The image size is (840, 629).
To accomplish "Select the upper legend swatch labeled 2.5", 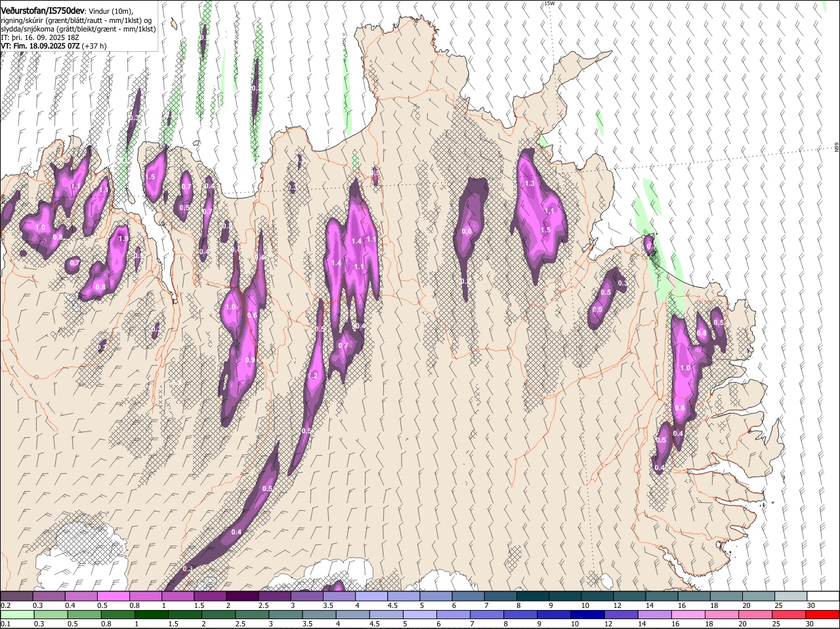I will point(274,596).
